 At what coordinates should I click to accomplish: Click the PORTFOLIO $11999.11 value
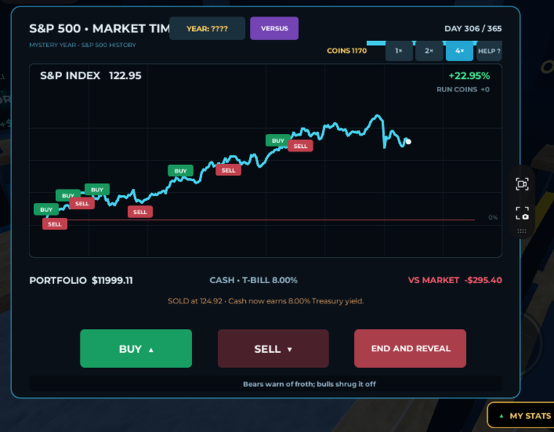point(81,280)
